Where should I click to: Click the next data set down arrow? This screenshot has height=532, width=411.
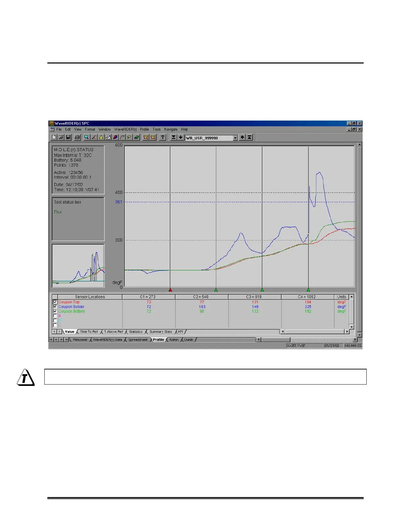tap(181, 137)
